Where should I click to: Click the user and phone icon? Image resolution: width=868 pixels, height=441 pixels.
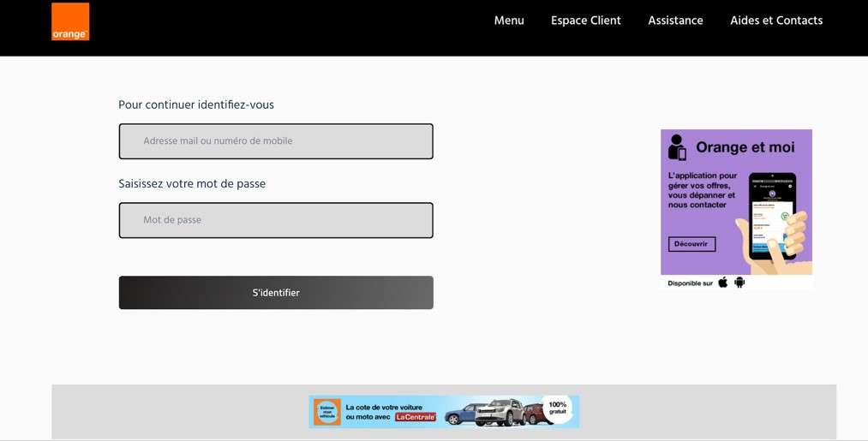coord(677,147)
